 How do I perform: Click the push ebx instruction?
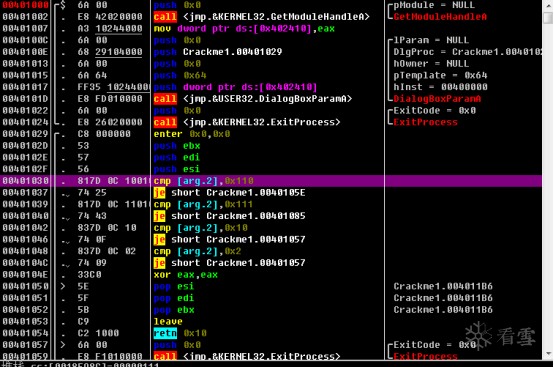point(177,146)
